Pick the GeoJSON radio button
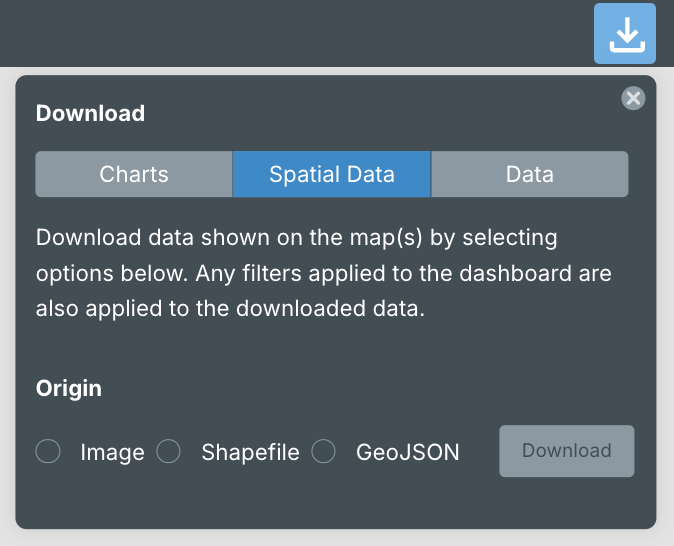 pos(323,452)
